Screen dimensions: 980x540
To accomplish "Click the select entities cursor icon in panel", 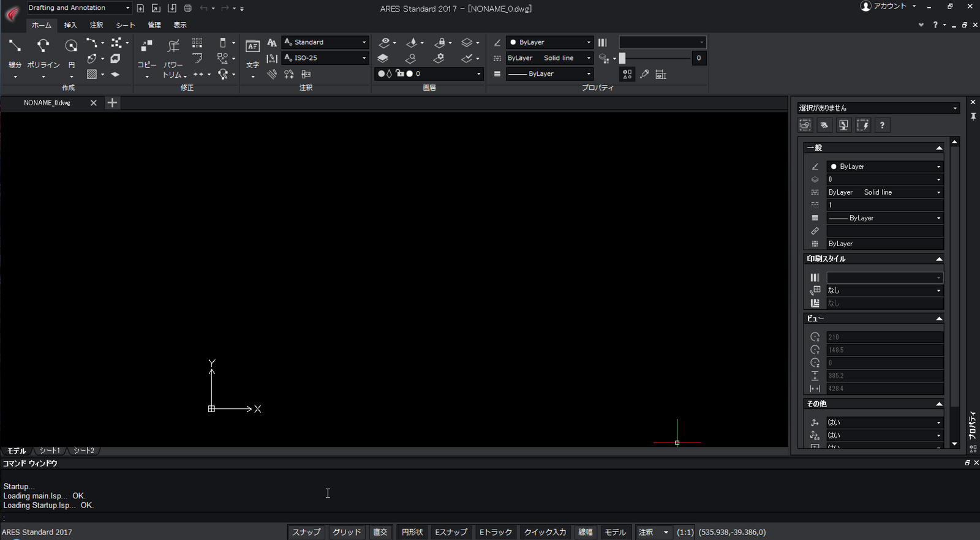I will [843, 126].
